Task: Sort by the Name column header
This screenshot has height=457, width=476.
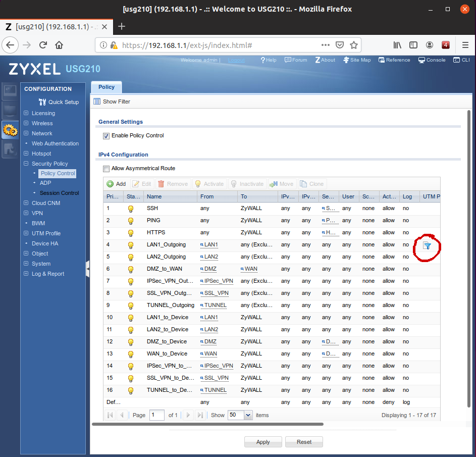Action: point(170,196)
